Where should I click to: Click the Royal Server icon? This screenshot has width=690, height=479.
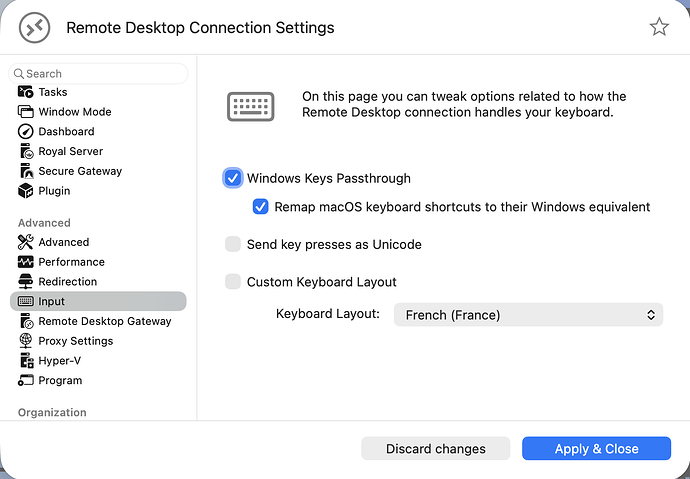click(26, 151)
